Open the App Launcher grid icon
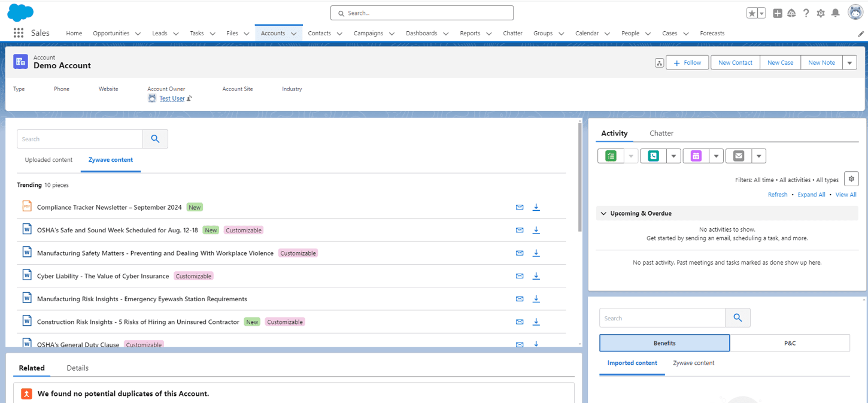This screenshot has height=403, width=868. [x=18, y=34]
